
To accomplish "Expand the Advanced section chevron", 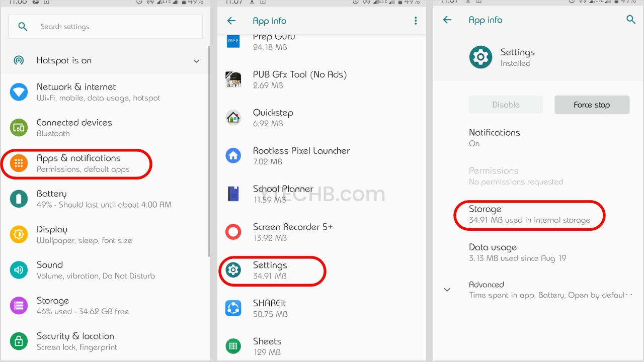I will [x=447, y=290].
